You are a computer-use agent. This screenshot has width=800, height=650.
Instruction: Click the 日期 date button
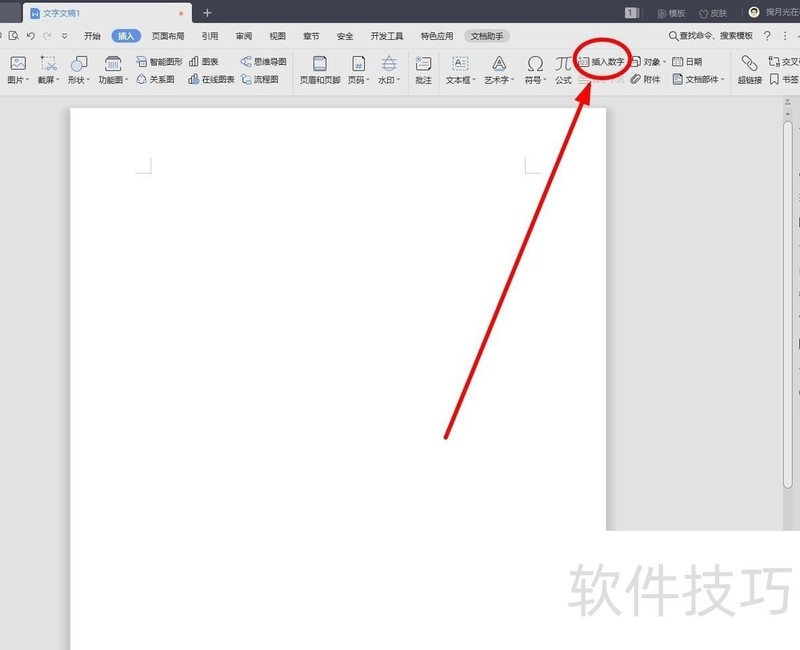[x=687, y=61]
